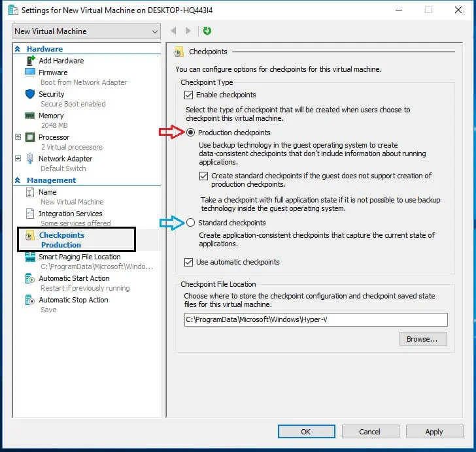
Task: Click the checkpoint file location path field
Action: (x=316, y=319)
